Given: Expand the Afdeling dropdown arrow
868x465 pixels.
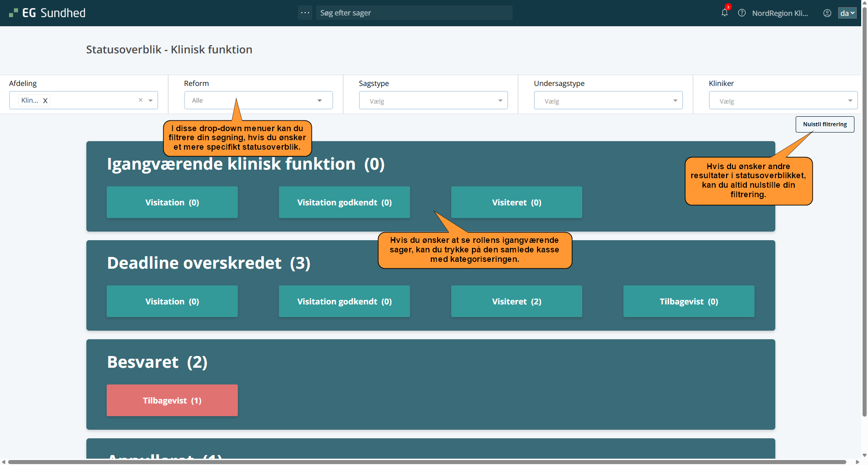Looking at the screenshot, I should (x=151, y=100).
